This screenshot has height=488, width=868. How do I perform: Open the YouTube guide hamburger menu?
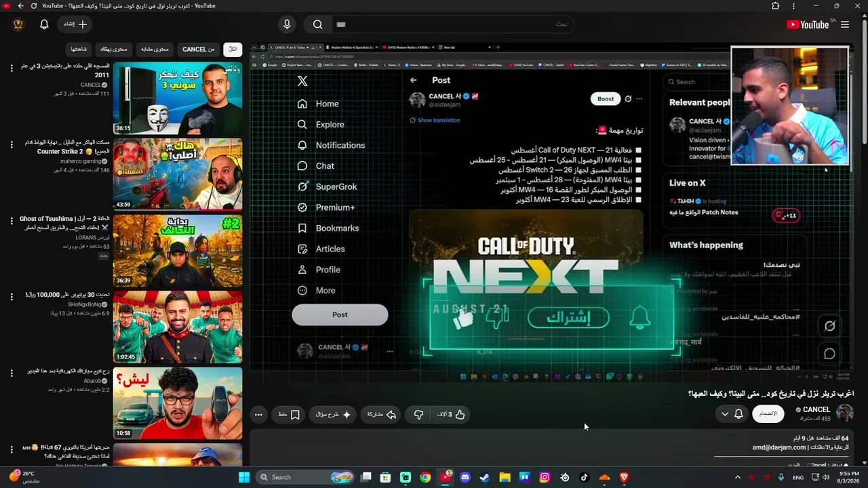(845, 24)
